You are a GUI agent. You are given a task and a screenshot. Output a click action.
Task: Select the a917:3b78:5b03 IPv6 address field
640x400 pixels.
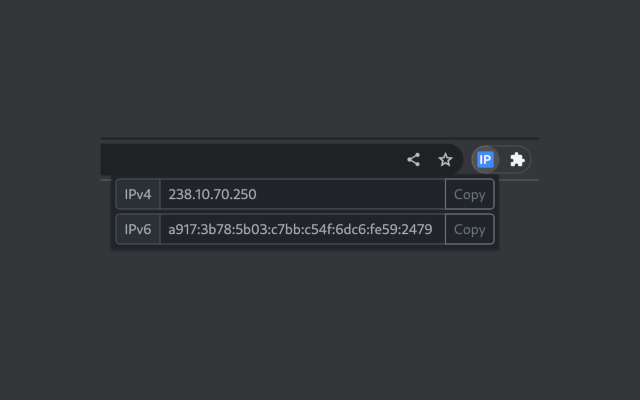(x=302, y=229)
